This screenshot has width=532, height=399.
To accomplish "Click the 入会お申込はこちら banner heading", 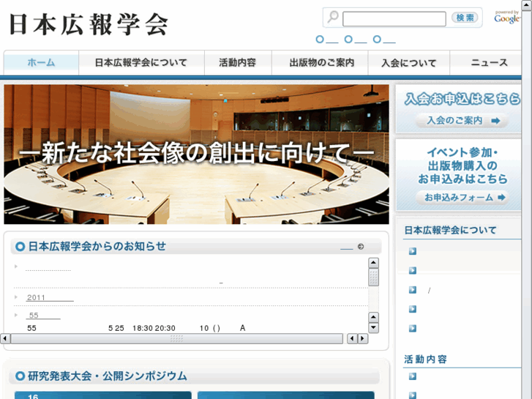I will 462,99.
